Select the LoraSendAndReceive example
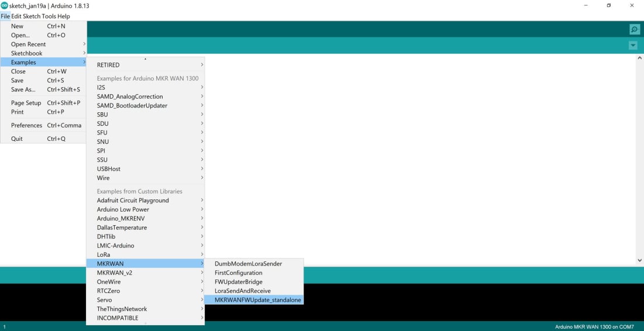Viewport: 644px width, 331px height. tap(242, 291)
